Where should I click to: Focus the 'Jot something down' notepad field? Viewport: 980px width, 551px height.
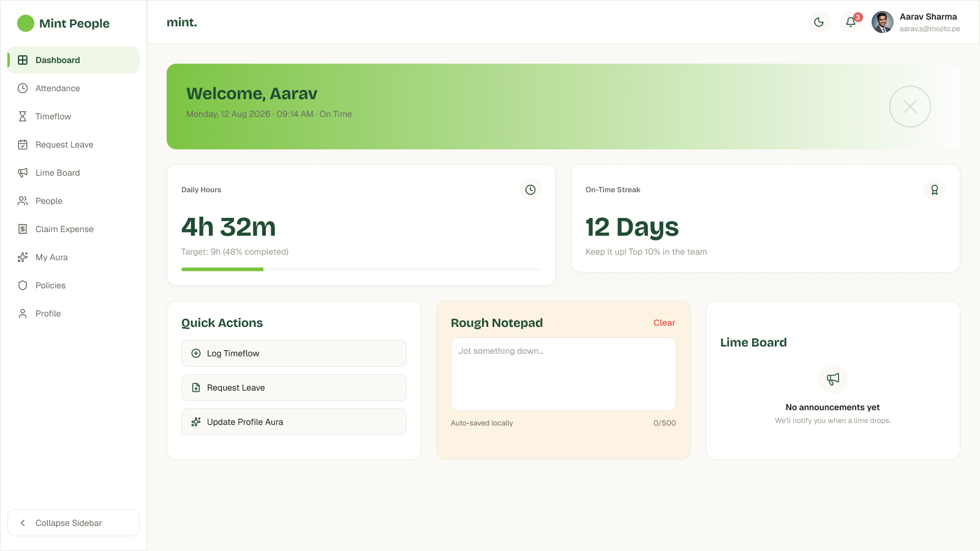pos(563,374)
